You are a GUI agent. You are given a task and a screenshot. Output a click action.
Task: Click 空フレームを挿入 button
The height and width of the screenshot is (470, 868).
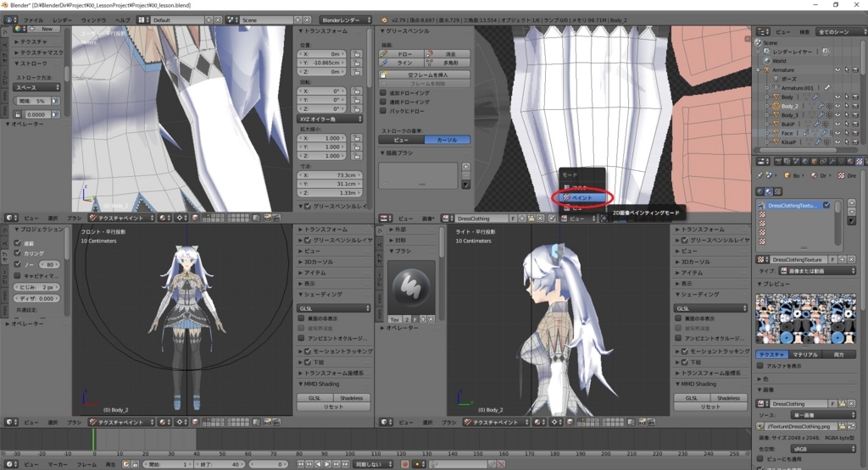(x=425, y=75)
